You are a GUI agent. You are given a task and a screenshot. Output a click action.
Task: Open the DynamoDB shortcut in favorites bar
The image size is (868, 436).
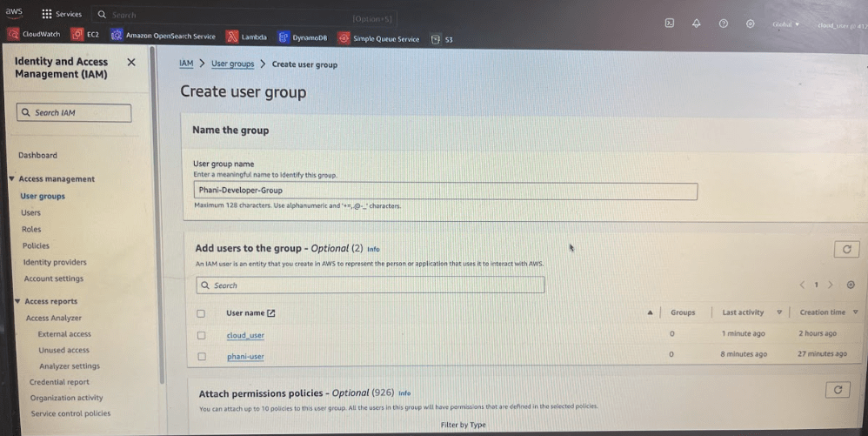303,38
